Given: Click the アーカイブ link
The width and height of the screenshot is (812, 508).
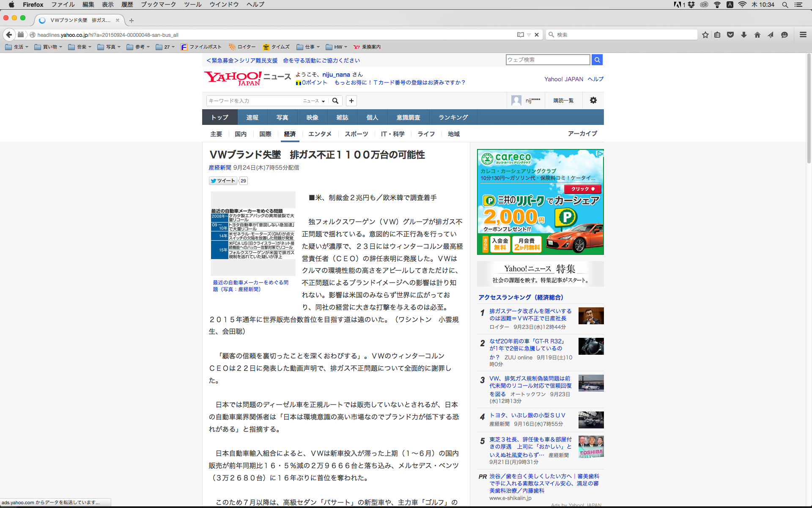Looking at the screenshot, I should click(582, 133).
